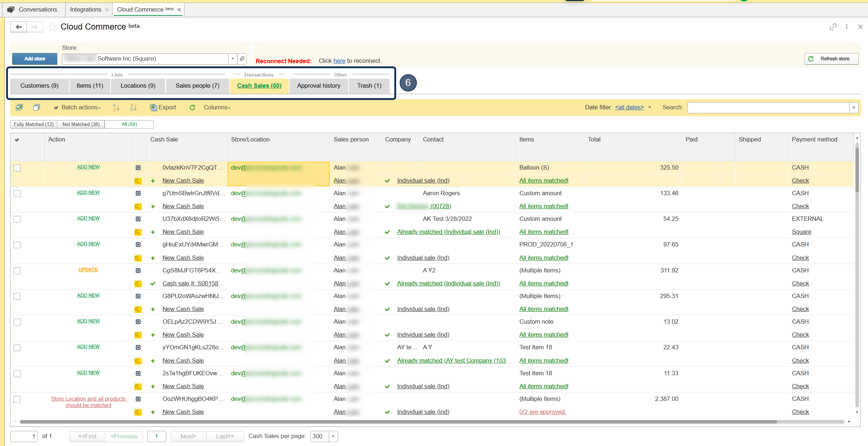Click the green reload icon beside Columns
Screen dimensions: 868x446
click(192, 108)
